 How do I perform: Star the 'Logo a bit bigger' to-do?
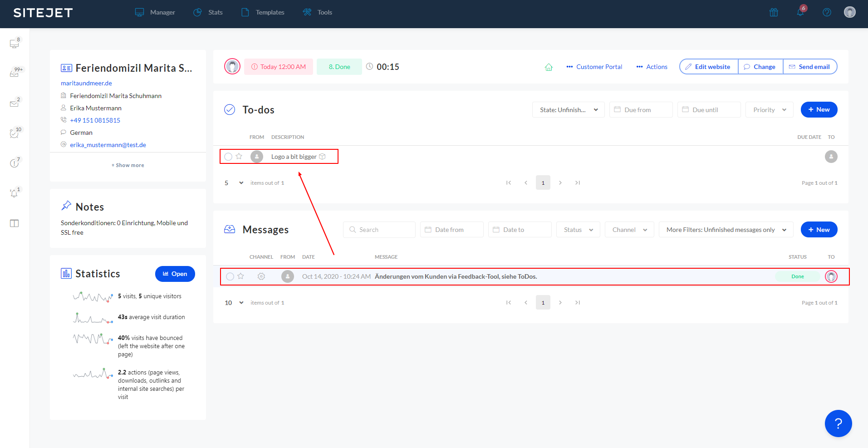point(239,157)
